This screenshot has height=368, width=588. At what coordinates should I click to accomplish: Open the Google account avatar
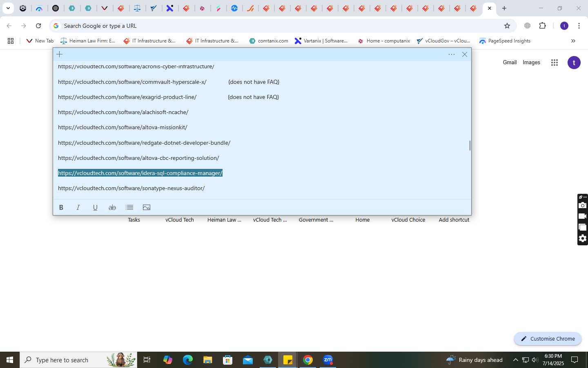(574, 63)
